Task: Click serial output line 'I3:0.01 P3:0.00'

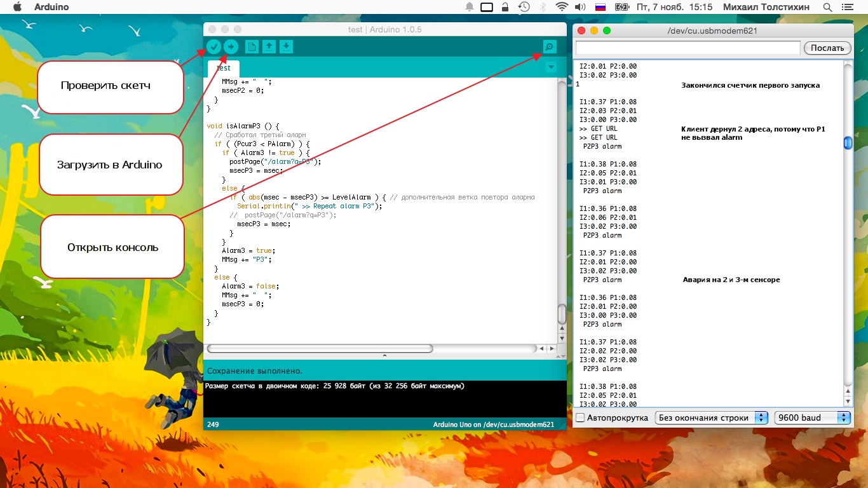Action: tap(608, 182)
